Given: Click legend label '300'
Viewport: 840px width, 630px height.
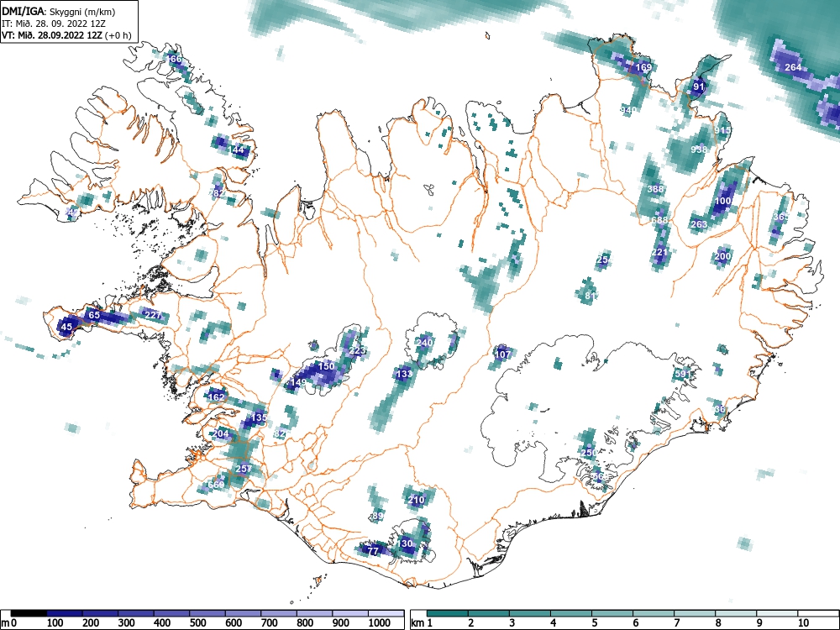Looking at the screenshot, I should [x=126, y=623].
